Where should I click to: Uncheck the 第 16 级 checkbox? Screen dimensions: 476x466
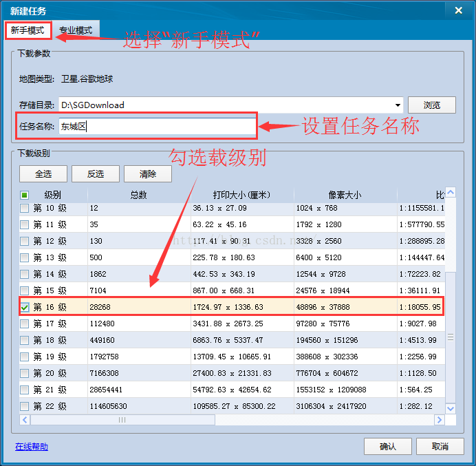pyautogui.click(x=25, y=307)
